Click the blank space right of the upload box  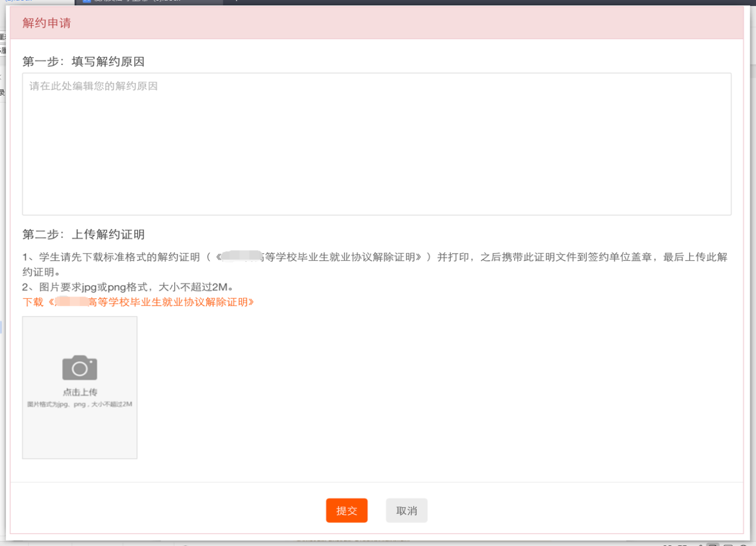(x=418, y=388)
